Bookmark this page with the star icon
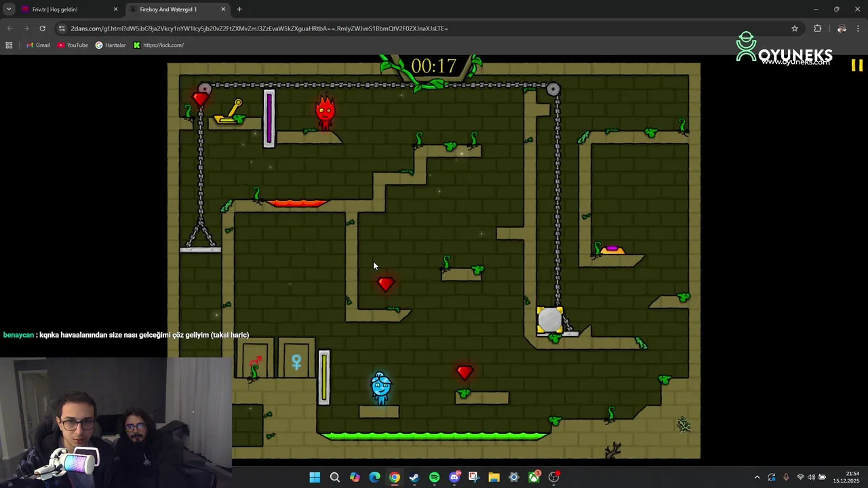 coord(795,28)
